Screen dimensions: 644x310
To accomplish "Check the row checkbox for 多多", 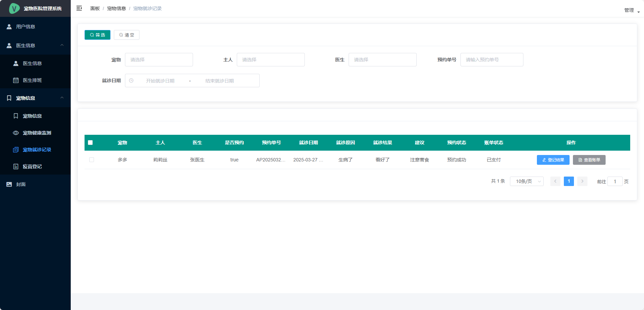I will coord(92,160).
